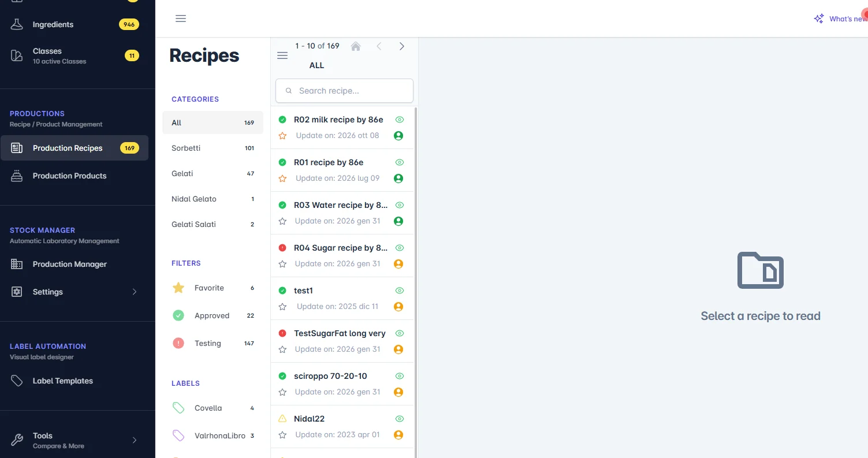The height and width of the screenshot is (458, 868).
Task: Click the Classes sidebar icon
Action: click(17, 55)
